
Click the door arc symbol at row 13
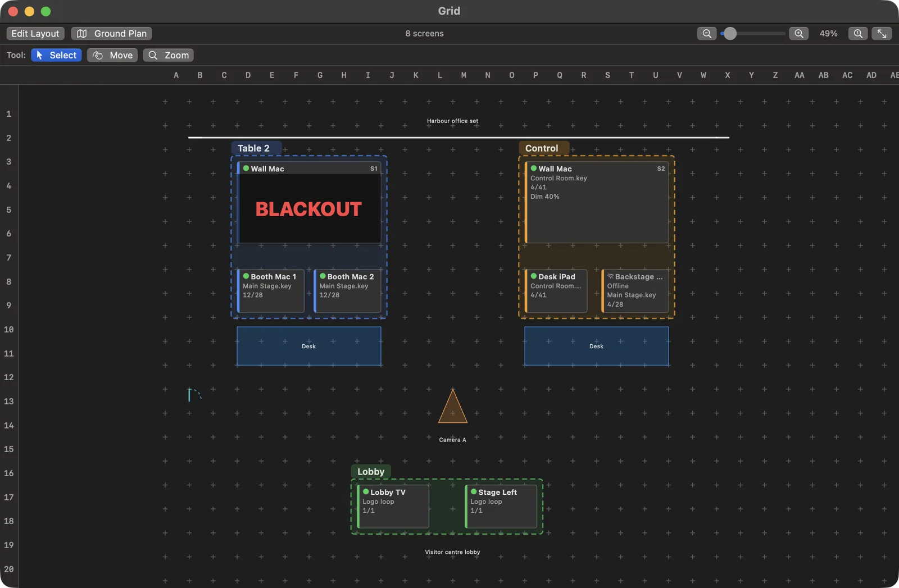(194, 395)
